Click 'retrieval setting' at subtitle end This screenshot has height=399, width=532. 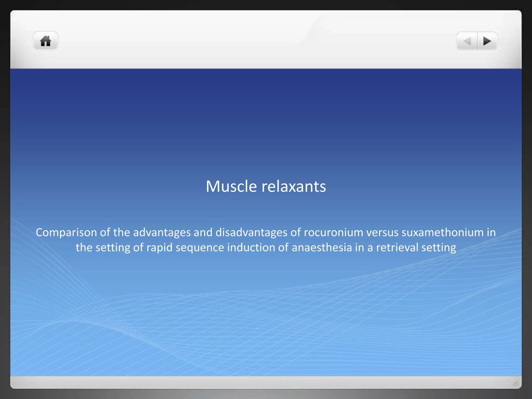tap(416, 247)
